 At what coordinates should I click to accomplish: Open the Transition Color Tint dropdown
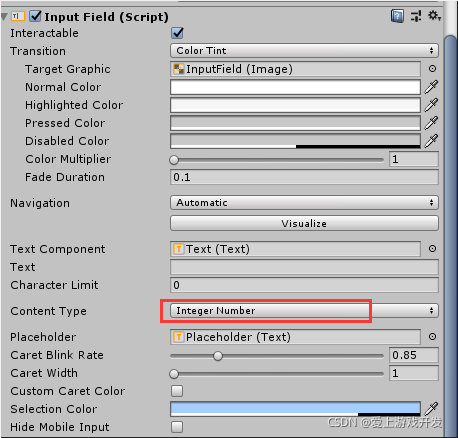tap(304, 51)
